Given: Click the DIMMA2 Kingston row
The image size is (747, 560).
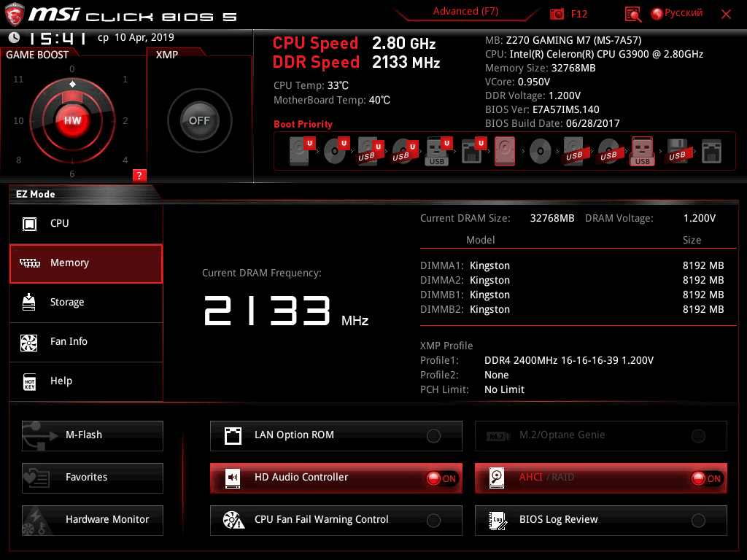Looking at the screenshot, I should [x=572, y=281].
